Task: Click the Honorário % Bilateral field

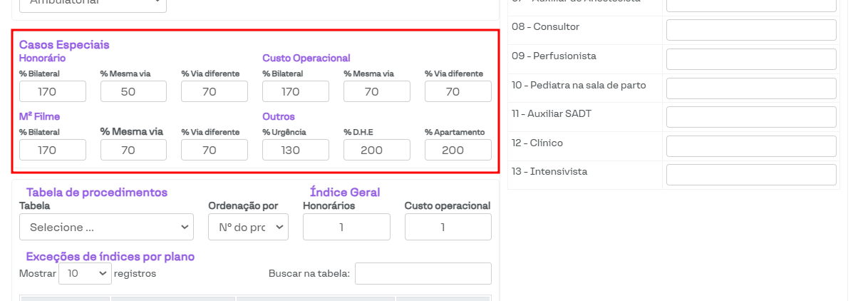Action: click(x=53, y=91)
